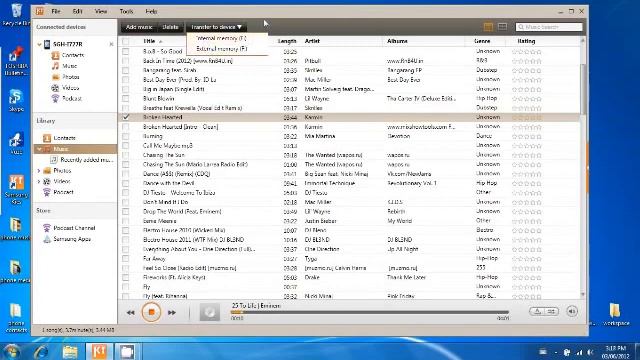This screenshot has height=360, width=640.
Task: Collapse the Library Music tree node
Action: 39,149
